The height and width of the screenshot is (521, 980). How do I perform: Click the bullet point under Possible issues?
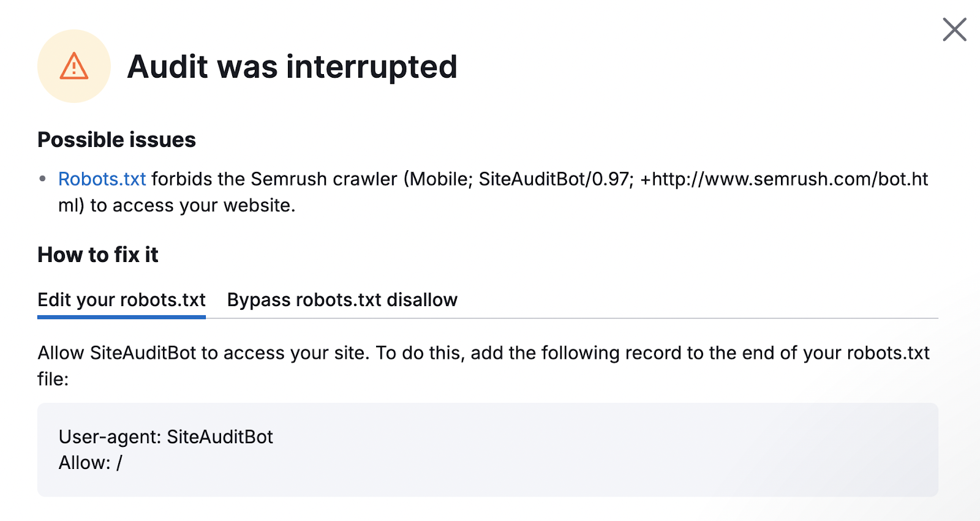tap(42, 179)
